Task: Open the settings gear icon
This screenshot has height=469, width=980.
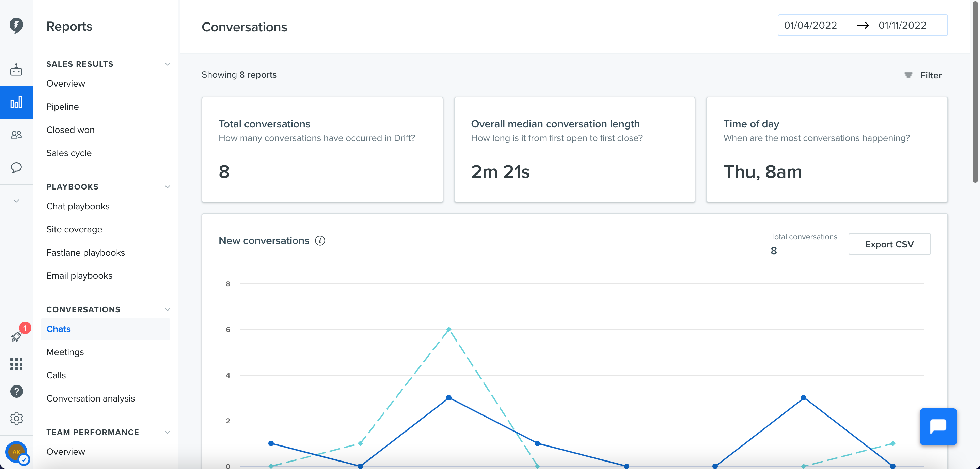Action: (16, 419)
